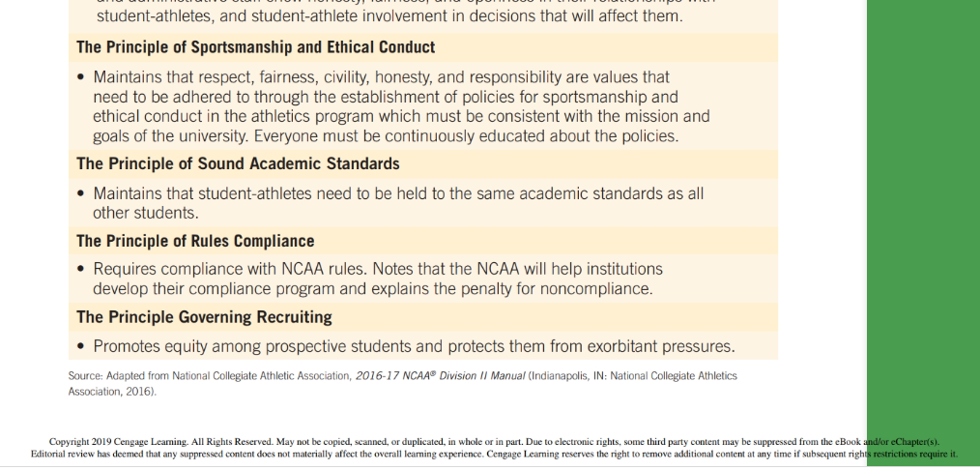Viewport: 980px width, 470px height.
Task: Click the 'student-athlete involvement in decisions' line
Action: pyautogui.click(x=389, y=16)
